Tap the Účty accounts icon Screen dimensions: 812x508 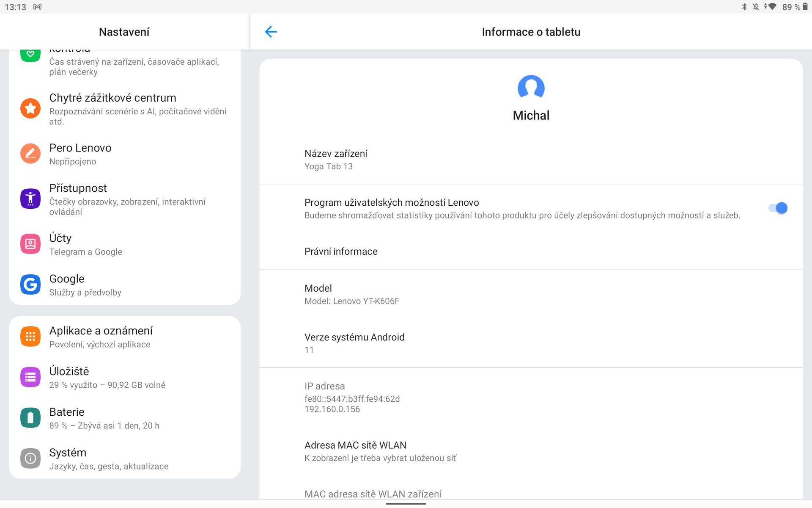coord(30,244)
